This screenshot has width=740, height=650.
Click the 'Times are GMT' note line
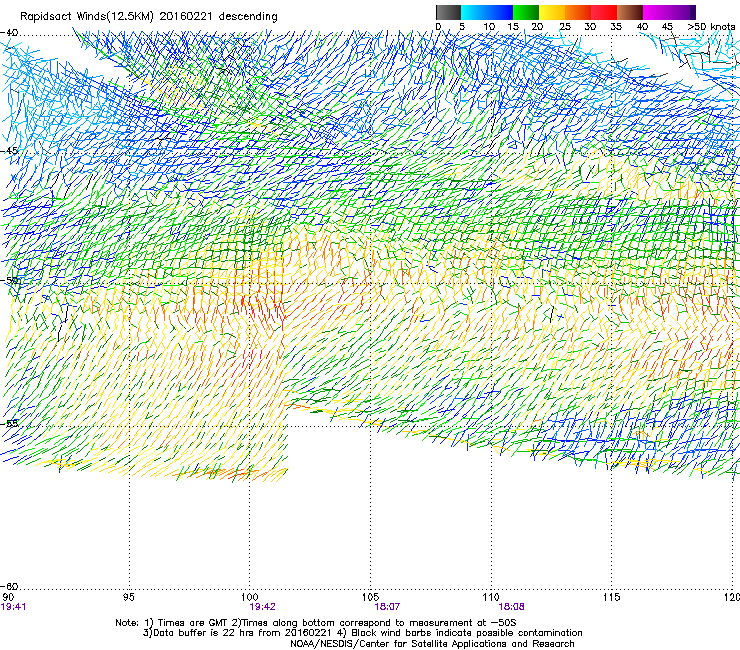[x=316, y=623]
